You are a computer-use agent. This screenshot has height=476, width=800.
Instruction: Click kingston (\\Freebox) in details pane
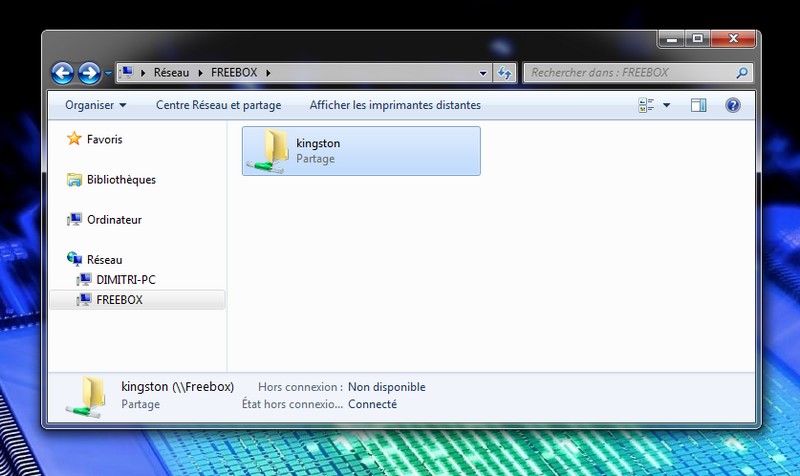178,387
